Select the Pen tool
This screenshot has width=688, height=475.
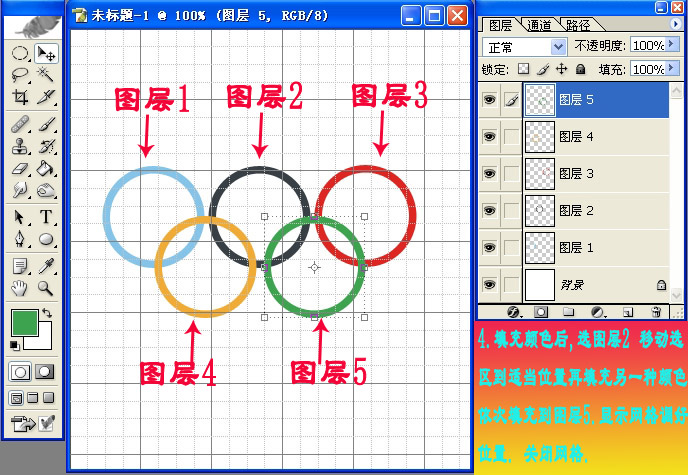[20, 239]
